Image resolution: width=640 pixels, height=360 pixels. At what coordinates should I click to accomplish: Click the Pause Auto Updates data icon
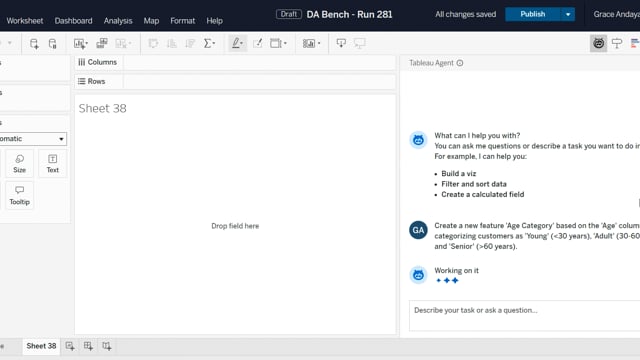click(53, 44)
